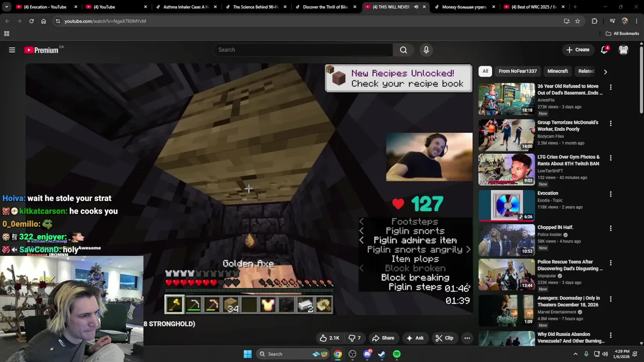Install app icon in address bar
The height and width of the screenshot is (362, 644).
pyautogui.click(x=567, y=21)
